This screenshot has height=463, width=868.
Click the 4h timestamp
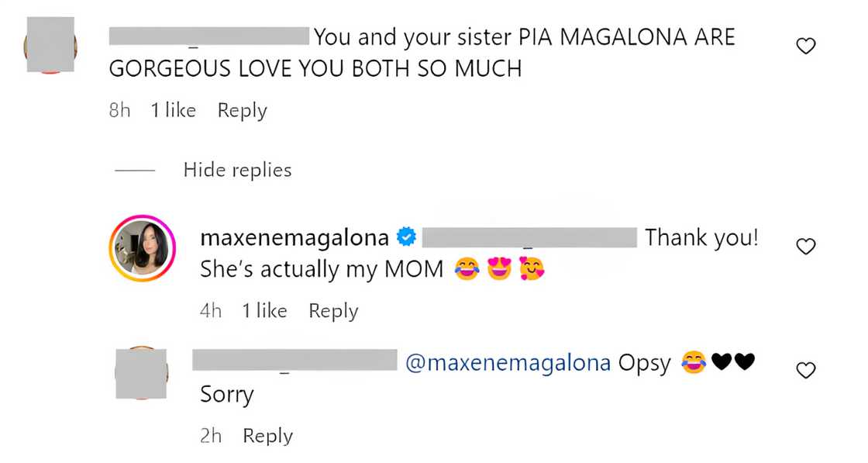(x=211, y=311)
